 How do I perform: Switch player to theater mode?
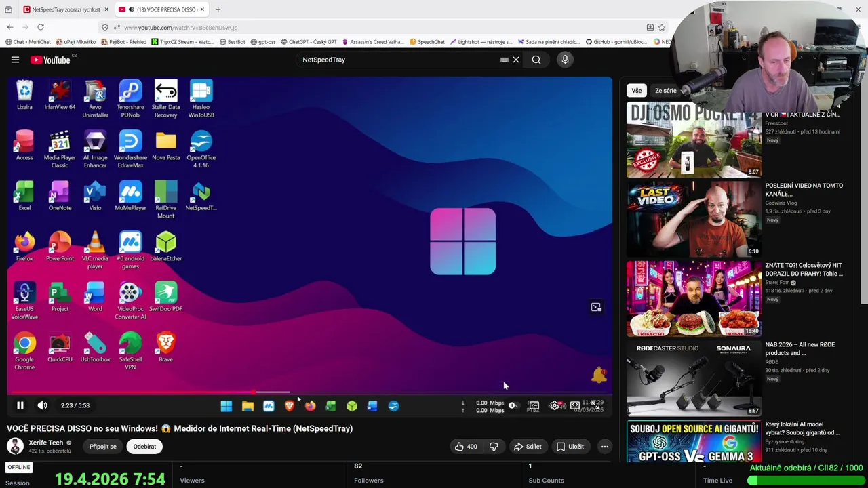point(575,405)
